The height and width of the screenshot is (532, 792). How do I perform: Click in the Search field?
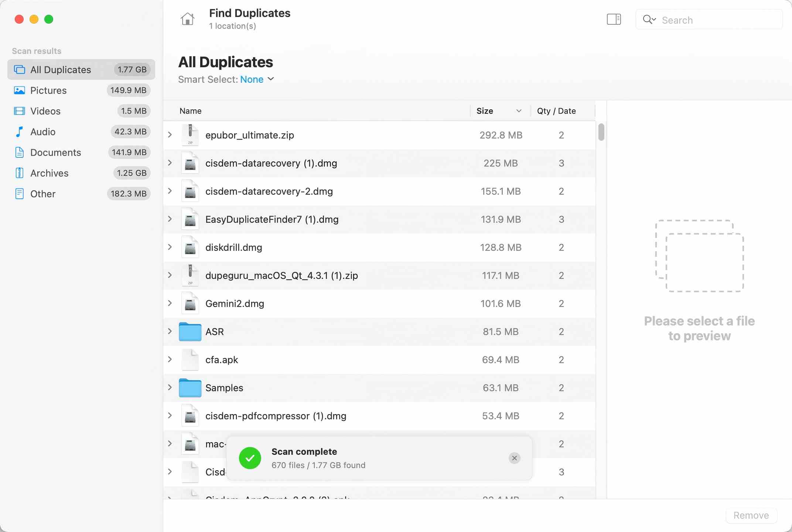tap(717, 20)
